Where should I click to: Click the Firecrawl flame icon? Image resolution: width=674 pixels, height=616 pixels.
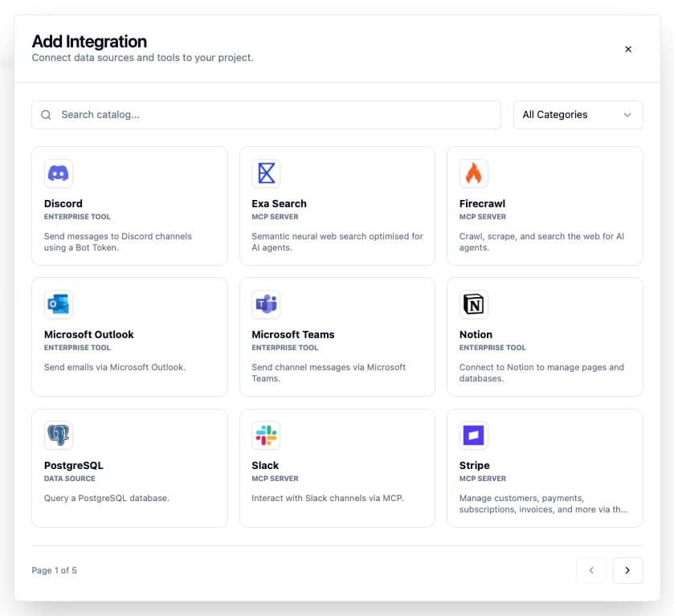pos(473,173)
